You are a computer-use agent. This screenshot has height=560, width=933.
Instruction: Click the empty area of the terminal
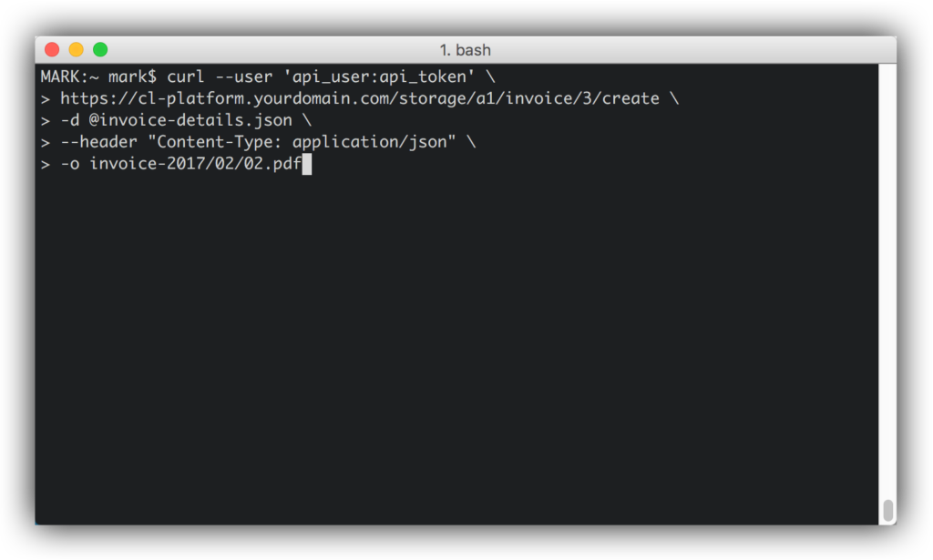(456, 346)
